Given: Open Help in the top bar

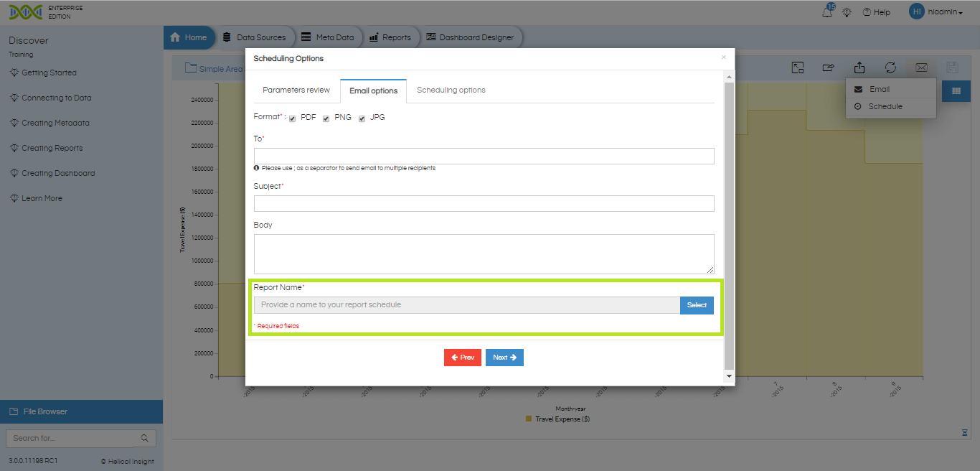Looking at the screenshot, I should click(876, 12).
